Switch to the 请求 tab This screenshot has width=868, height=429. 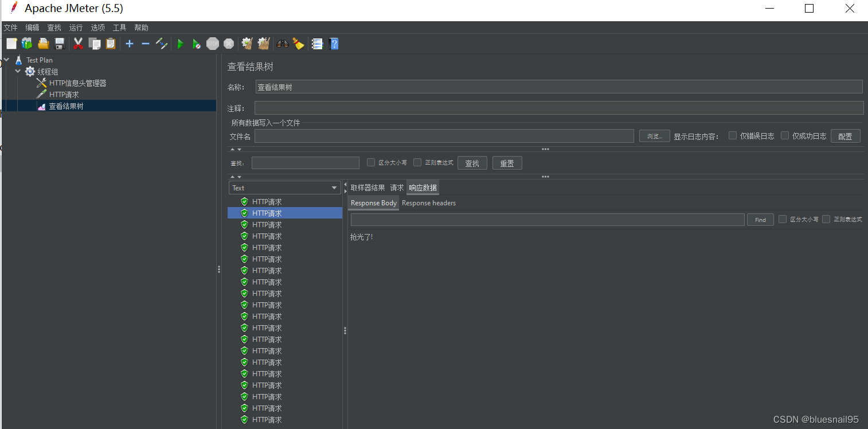click(397, 188)
